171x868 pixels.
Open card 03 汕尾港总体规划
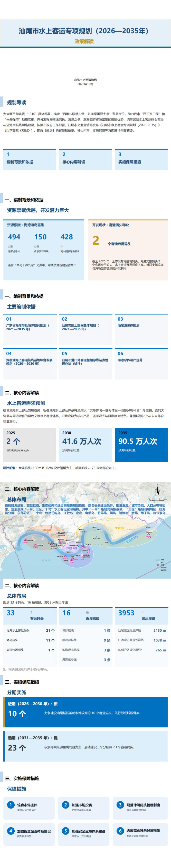point(141,330)
